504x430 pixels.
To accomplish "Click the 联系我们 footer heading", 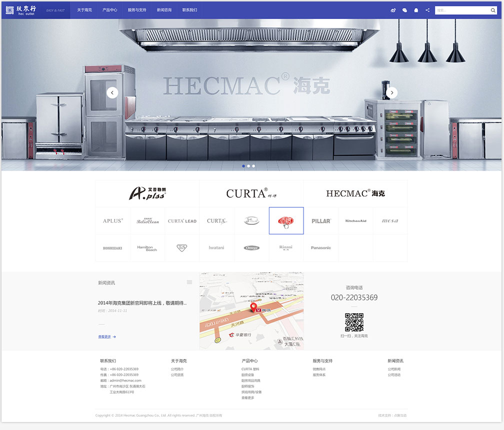I will 108,361.
